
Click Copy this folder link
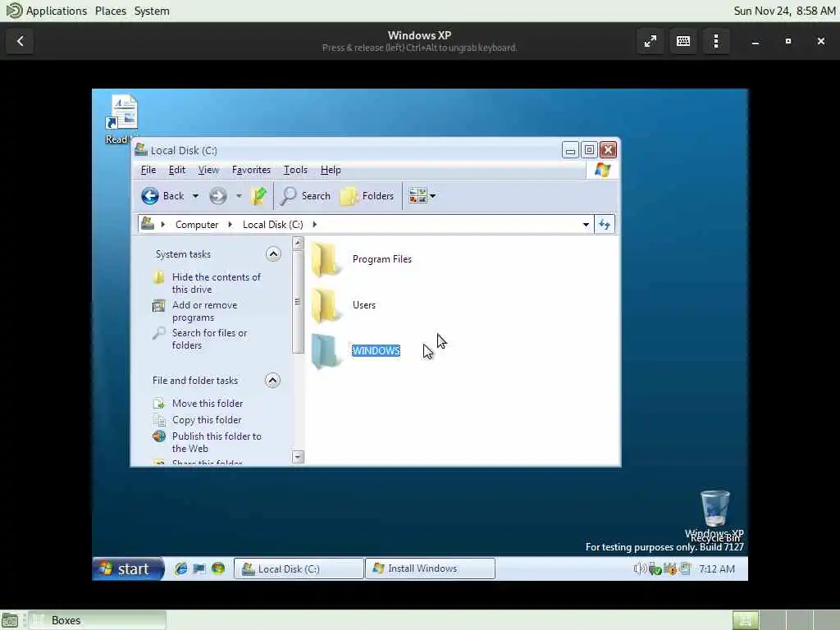[206, 420]
